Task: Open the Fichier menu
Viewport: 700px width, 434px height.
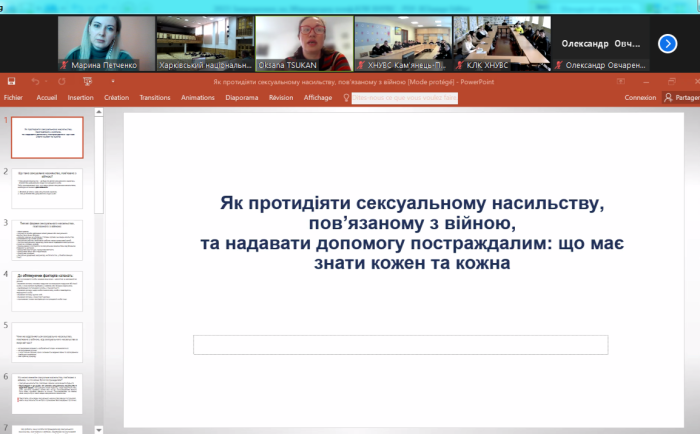Action: pyautogui.click(x=13, y=98)
